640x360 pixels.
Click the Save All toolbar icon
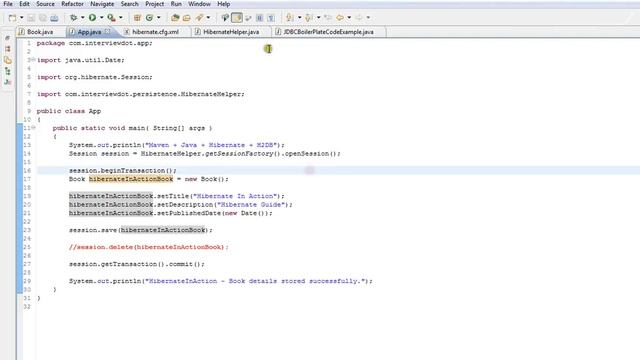(42, 18)
